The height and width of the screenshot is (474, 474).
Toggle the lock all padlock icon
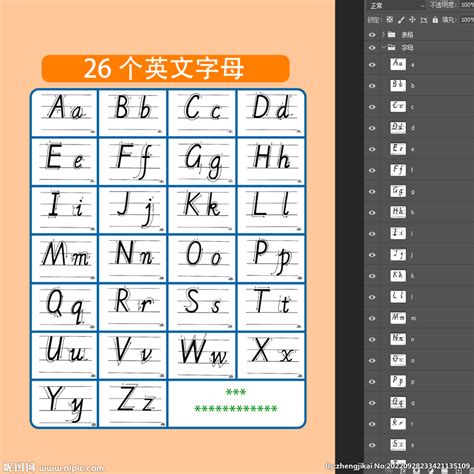tap(435, 20)
